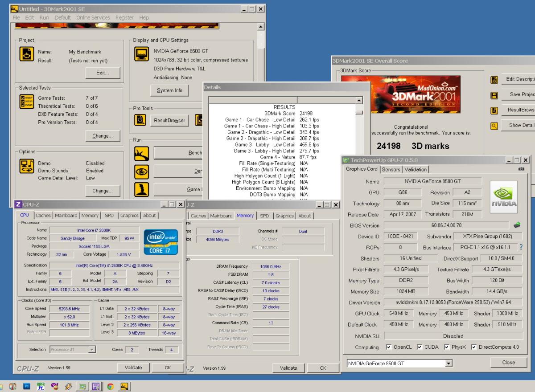Click the icon beside Edit Description
535x392 pixels.
point(494,80)
